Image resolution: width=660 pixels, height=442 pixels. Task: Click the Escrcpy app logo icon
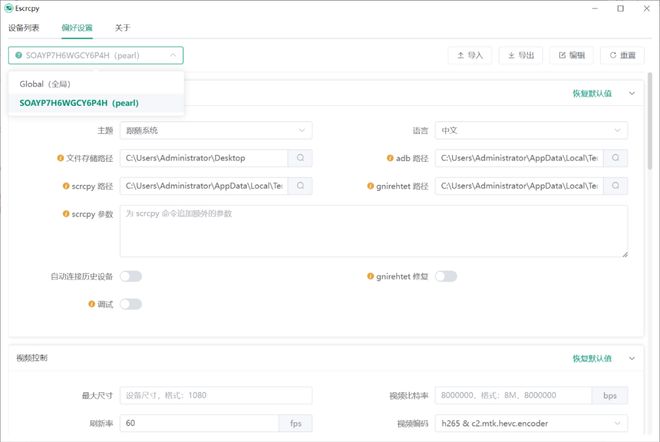tap(8, 8)
